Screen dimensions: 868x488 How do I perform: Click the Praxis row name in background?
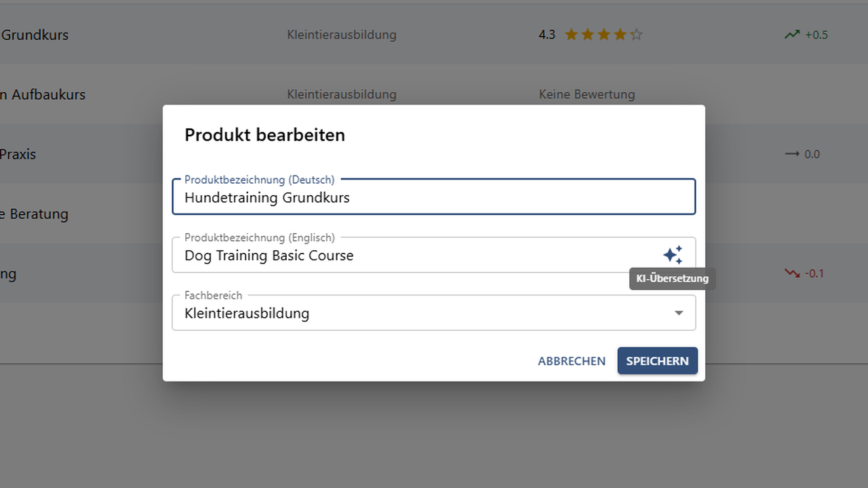click(x=18, y=154)
